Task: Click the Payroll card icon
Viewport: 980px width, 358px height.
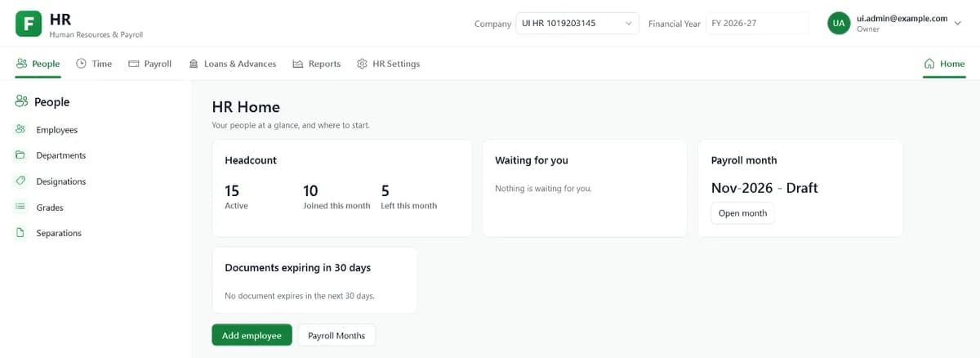Action: pos(134,64)
